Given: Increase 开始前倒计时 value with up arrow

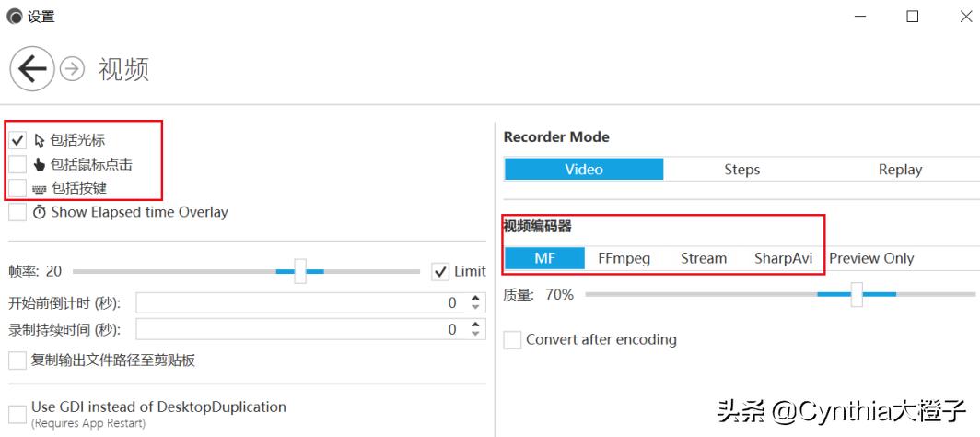Looking at the screenshot, I should click(475, 298).
